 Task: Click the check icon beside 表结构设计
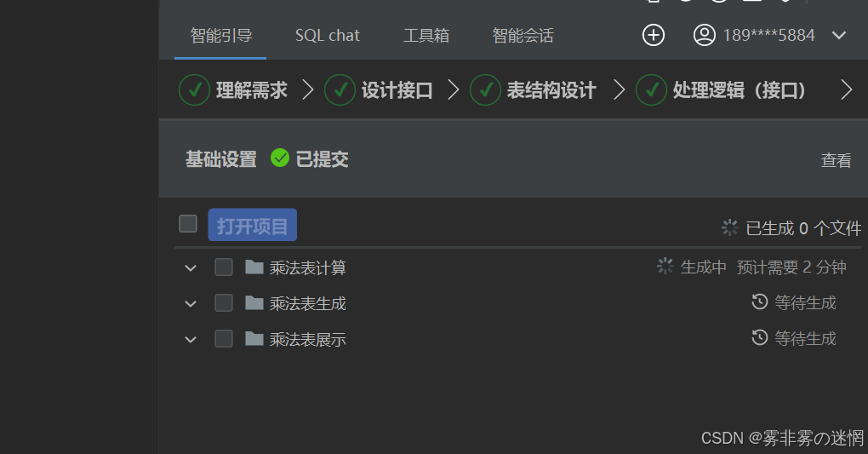485,89
